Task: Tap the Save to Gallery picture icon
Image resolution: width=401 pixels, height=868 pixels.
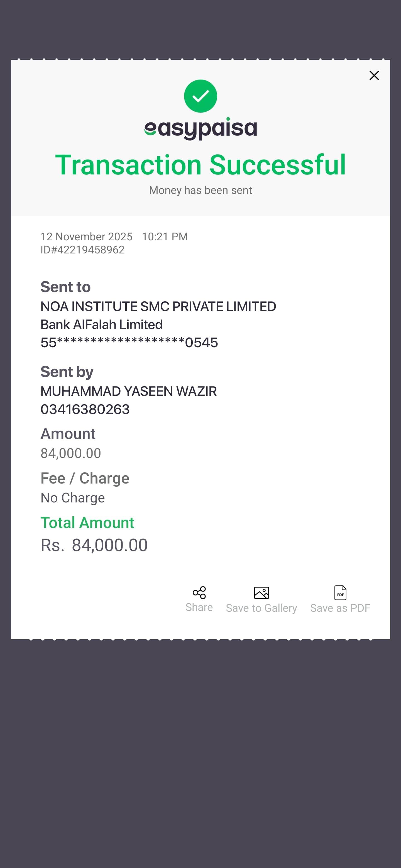Action: pyautogui.click(x=261, y=593)
